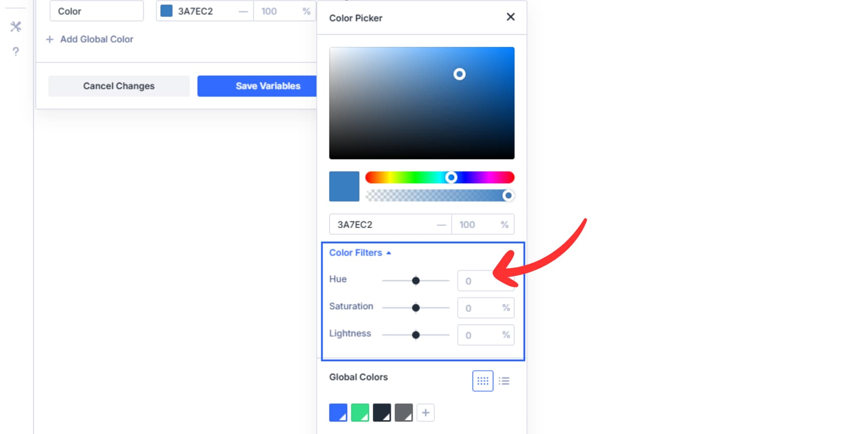Click the plus icon next to Add Global Color
Image resolution: width=868 pixels, height=434 pixels.
click(50, 39)
